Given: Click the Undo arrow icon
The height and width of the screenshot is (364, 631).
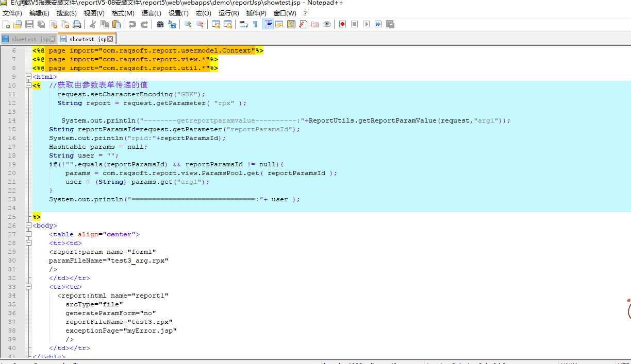Looking at the screenshot, I should coord(132,24).
